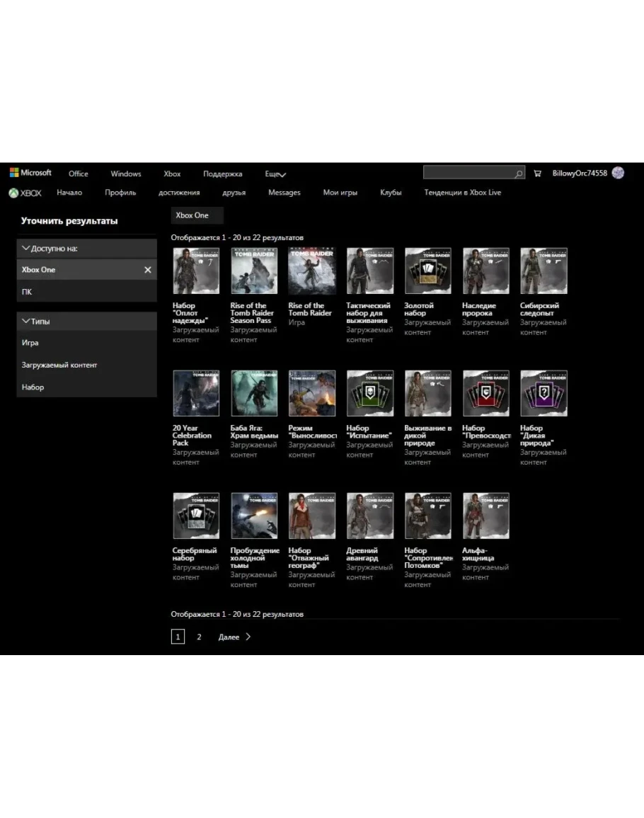This screenshot has width=644, height=818.
Task: Click into the search input field
Action: pyautogui.click(x=467, y=174)
